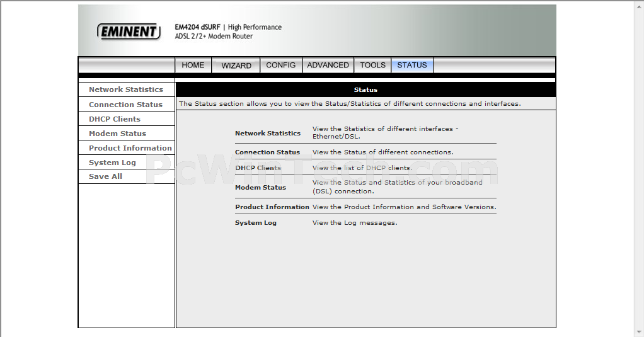Open Modem Status in the sidebar
This screenshot has width=644, height=337.
(117, 134)
